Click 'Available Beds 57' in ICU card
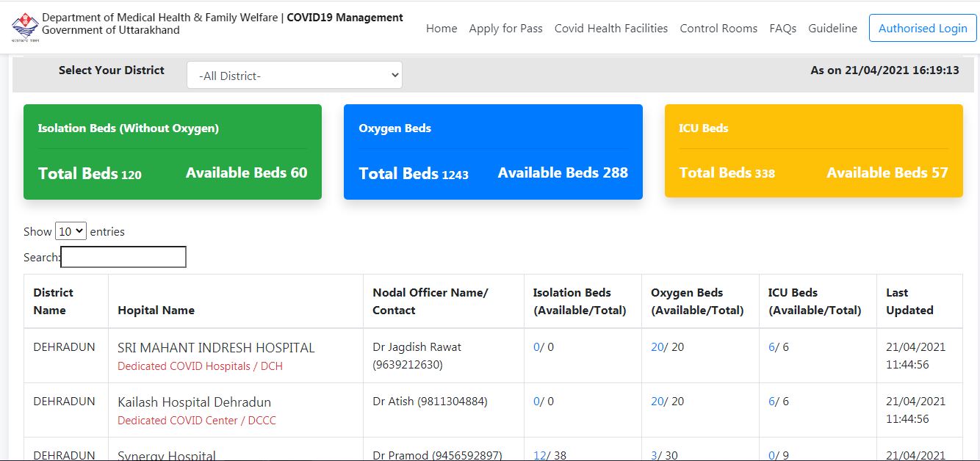The width and height of the screenshot is (980, 461). click(x=887, y=173)
